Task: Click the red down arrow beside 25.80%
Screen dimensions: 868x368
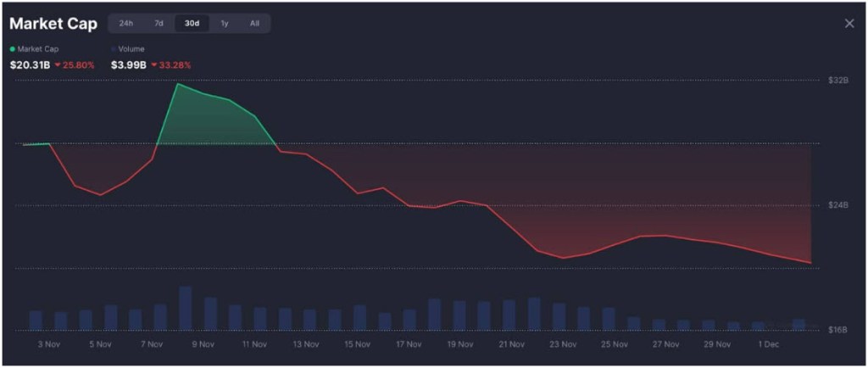Action: 58,64
